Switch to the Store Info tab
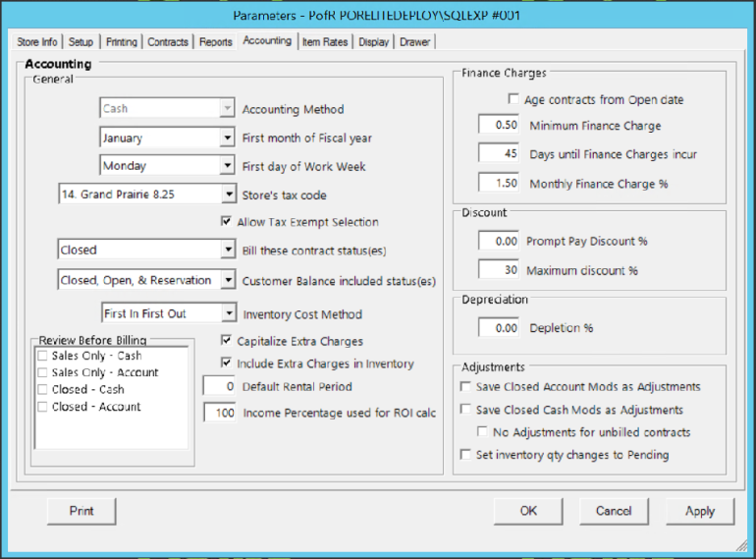 37,42
